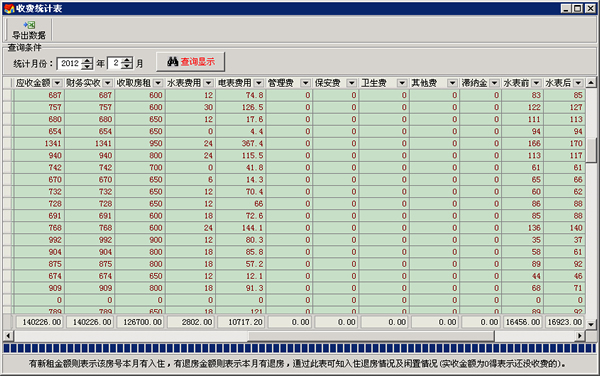Select the 电表费用 cell 367.4
The image size is (600, 376).
241,143
